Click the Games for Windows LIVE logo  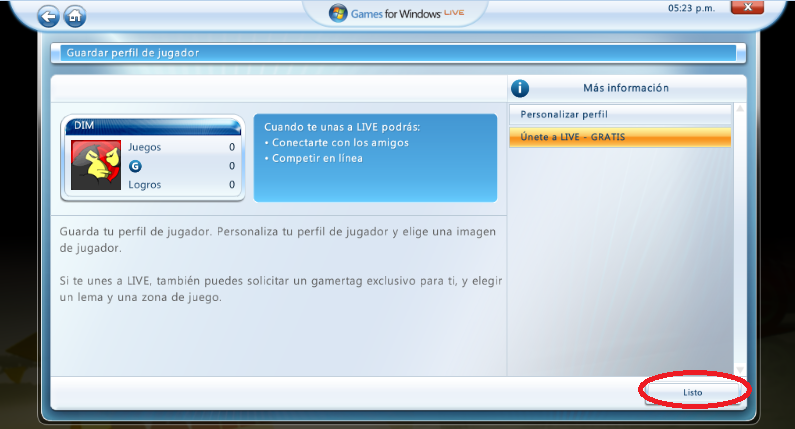pos(396,14)
